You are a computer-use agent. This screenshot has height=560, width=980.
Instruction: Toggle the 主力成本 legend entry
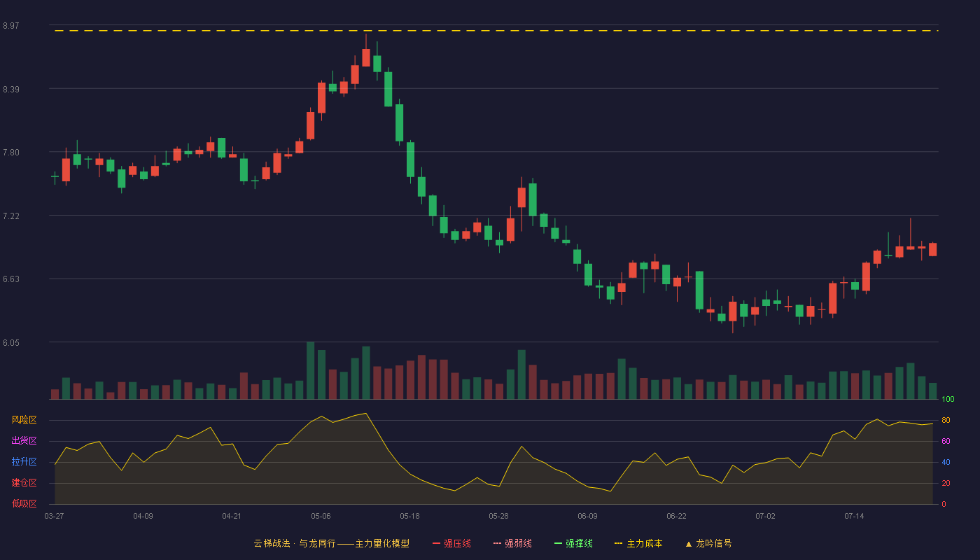pos(638,543)
